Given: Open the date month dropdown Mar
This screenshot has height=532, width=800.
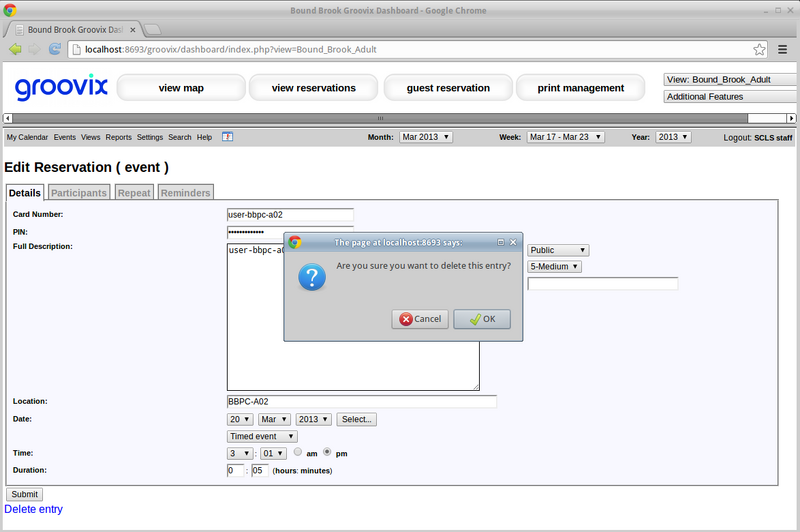Looking at the screenshot, I should 274,419.
